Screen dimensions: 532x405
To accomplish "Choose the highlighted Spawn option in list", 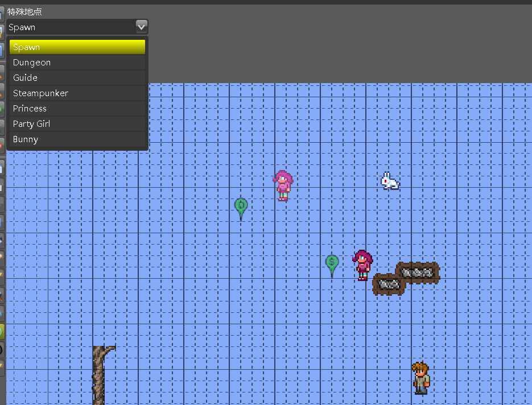I will tap(77, 47).
